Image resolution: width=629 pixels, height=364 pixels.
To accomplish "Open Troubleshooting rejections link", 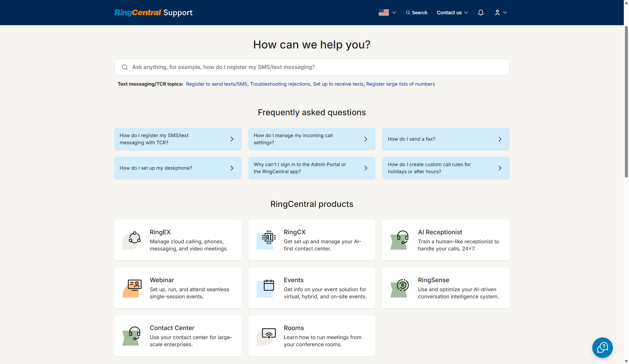I will click(280, 84).
